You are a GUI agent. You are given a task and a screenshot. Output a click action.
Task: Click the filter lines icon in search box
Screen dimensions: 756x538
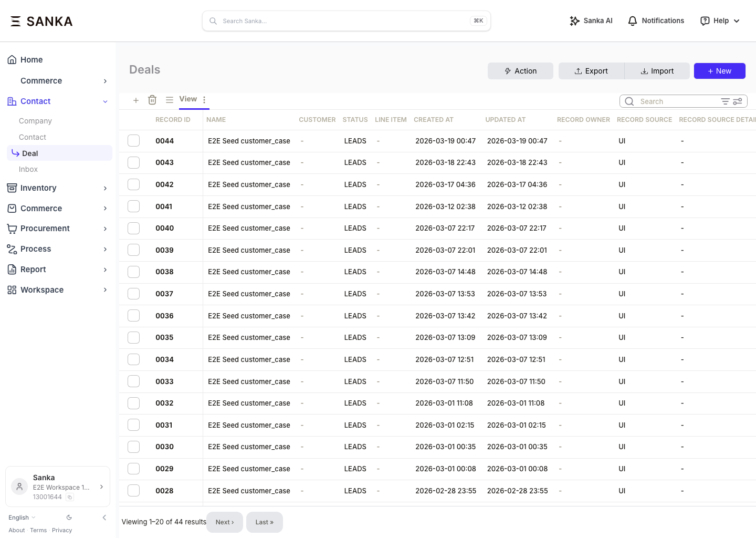725,101
